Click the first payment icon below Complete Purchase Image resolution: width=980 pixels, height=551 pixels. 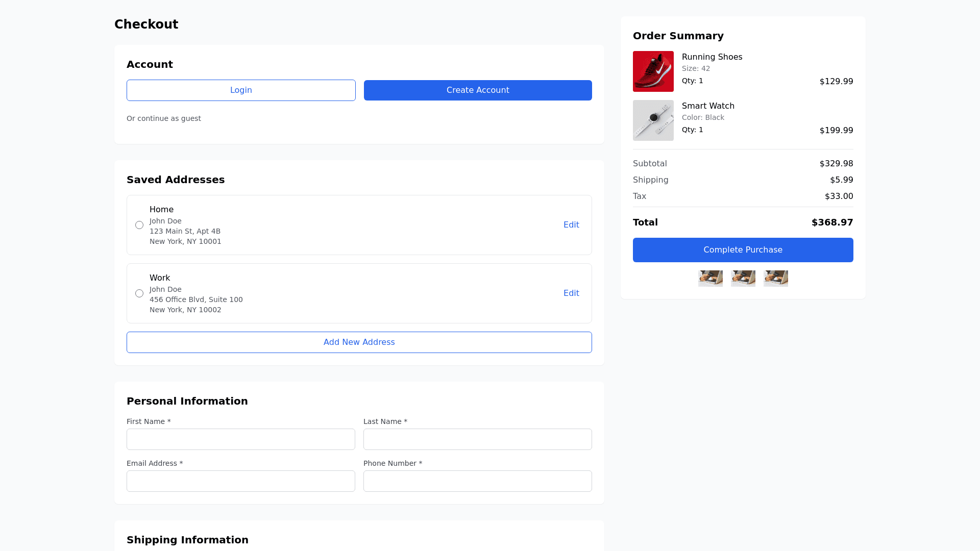coord(710,279)
